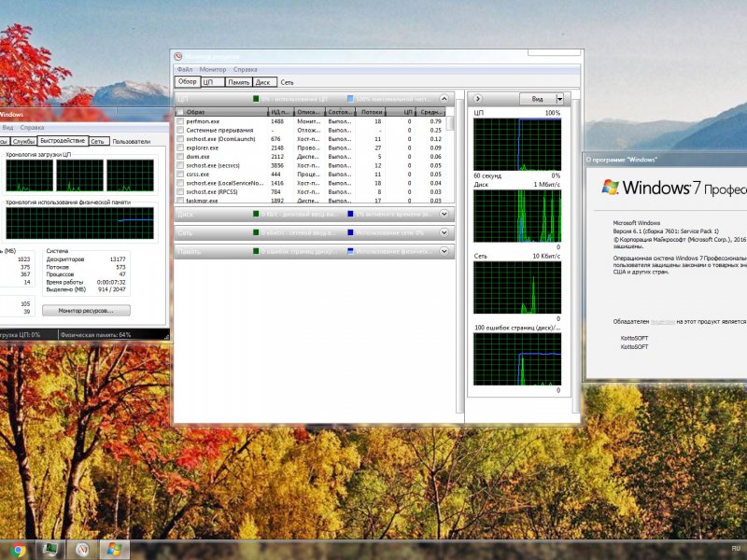Image resolution: width=747 pixels, height=560 pixels.
Task: Enable the explorer.exe filter checkbox
Action: tap(180, 147)
